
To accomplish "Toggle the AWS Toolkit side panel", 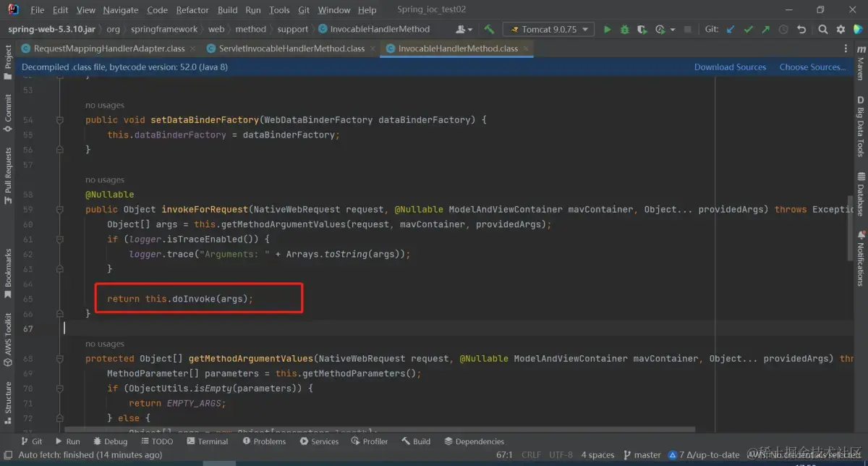I will point(8,339).
